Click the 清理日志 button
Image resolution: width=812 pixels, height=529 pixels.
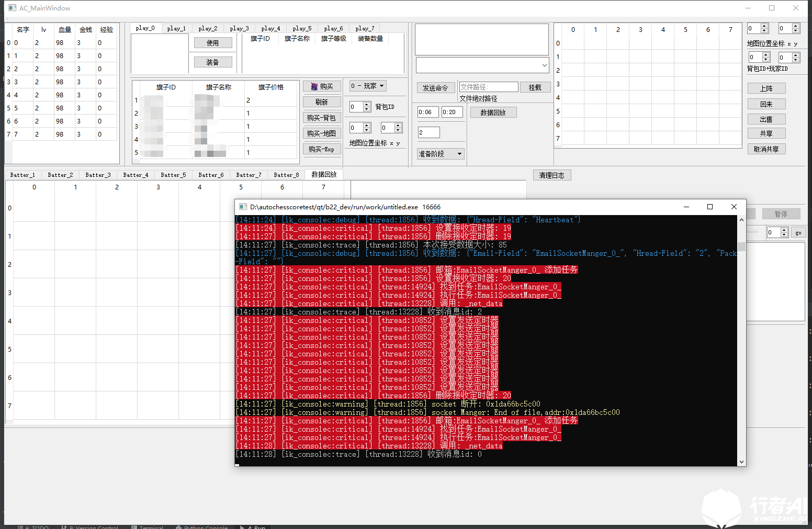click(552, 175)
